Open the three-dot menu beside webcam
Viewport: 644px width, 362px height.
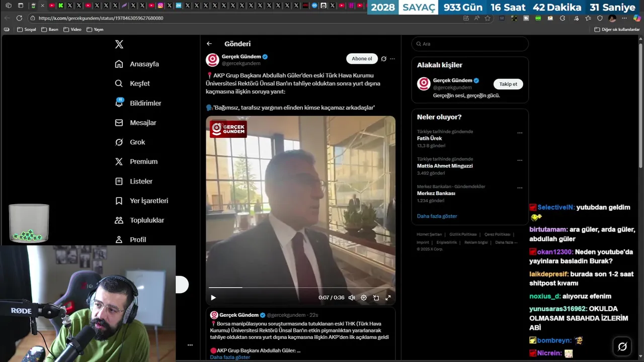tap(190, 345)
